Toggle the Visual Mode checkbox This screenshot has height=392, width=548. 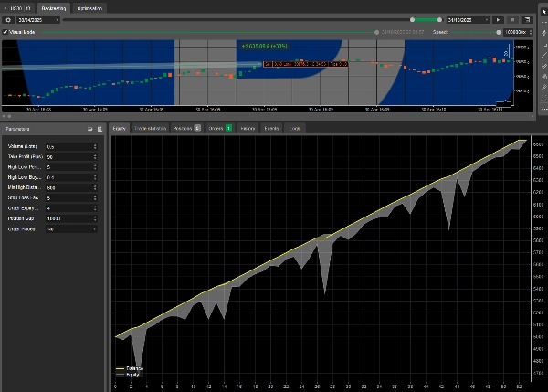point(5,31)
